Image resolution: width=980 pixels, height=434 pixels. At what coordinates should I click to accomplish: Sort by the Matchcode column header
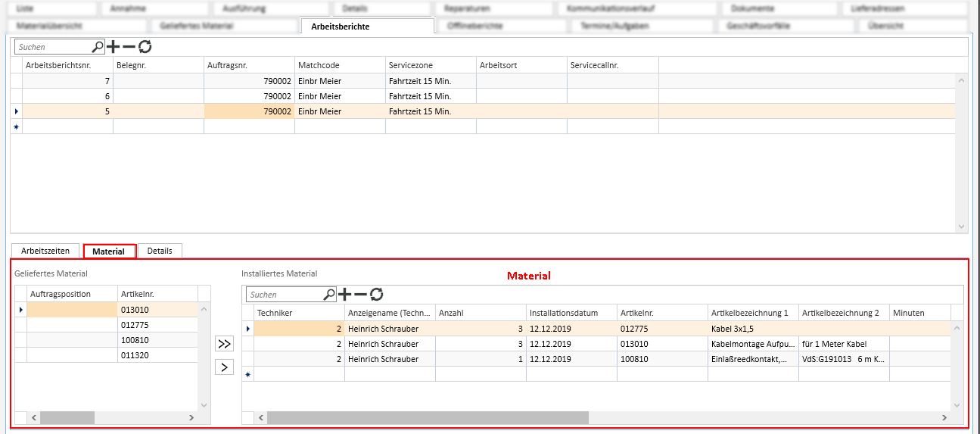(x=340, y=65)
